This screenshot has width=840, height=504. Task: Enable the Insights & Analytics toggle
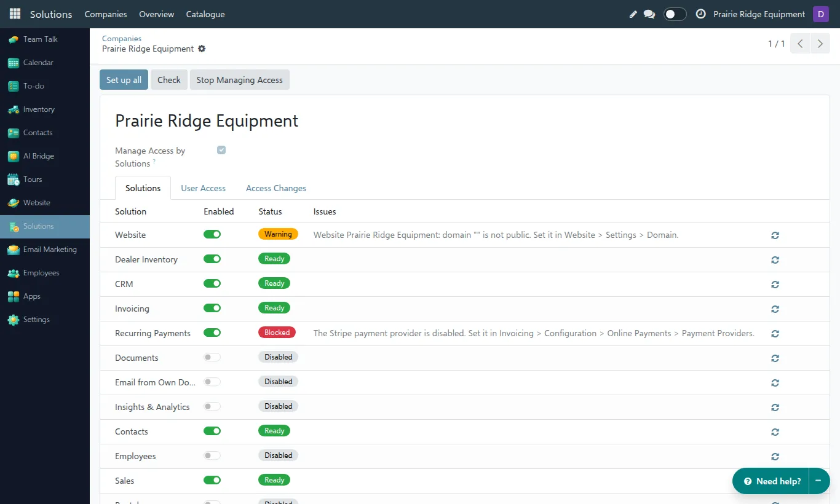tap(212, 406)
